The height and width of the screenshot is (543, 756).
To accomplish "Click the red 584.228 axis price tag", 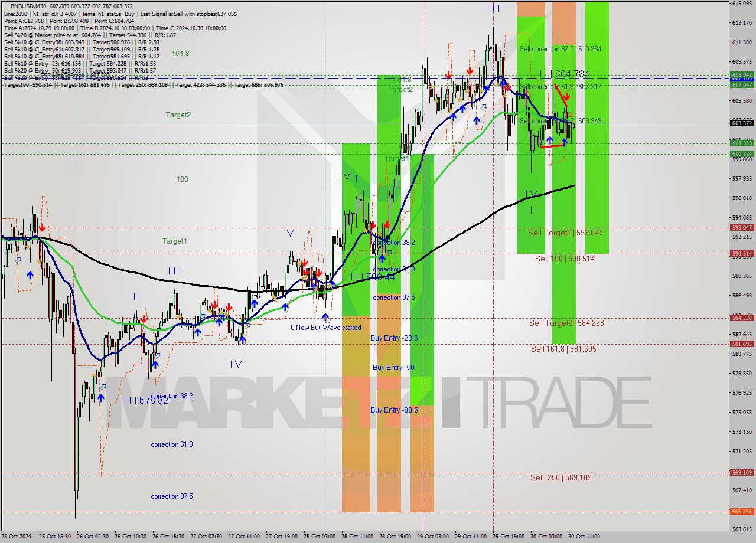I will coord(742,318).
